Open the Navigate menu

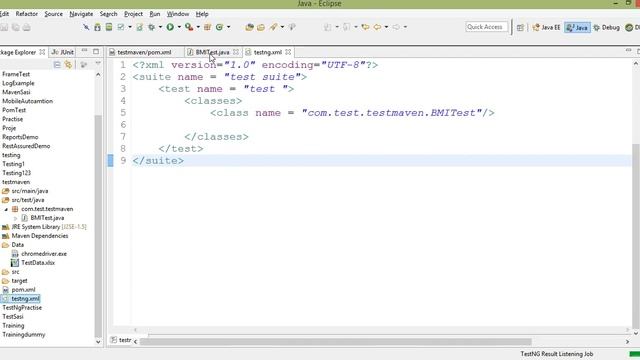coord(81,14)
